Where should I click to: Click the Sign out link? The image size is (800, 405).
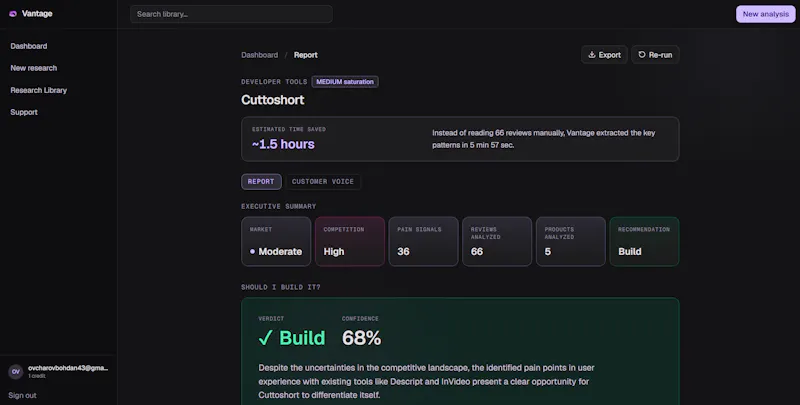(x=22, y=395)
